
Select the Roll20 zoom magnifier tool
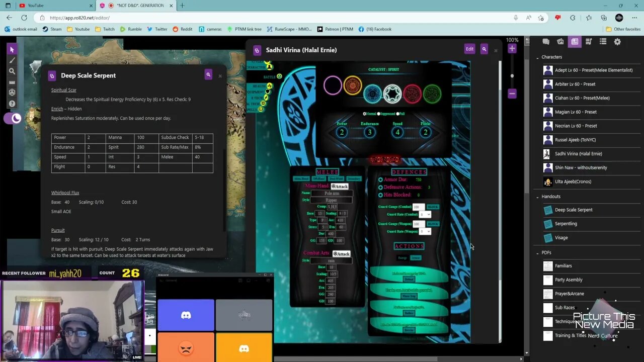(12, 71)
